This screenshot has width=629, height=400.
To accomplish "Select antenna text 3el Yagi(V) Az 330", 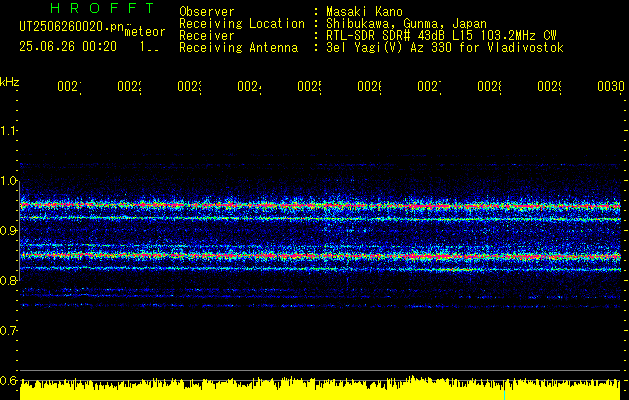I will coord(445,48).
